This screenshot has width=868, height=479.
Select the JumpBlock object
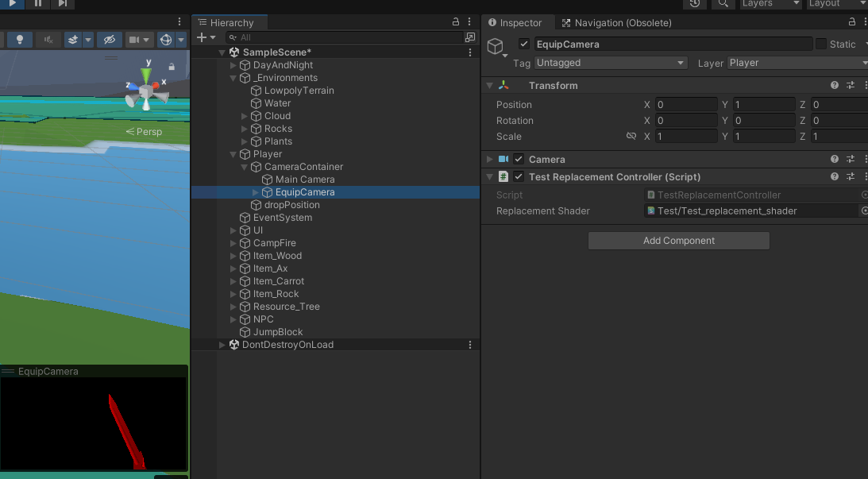tap(278, 332)
